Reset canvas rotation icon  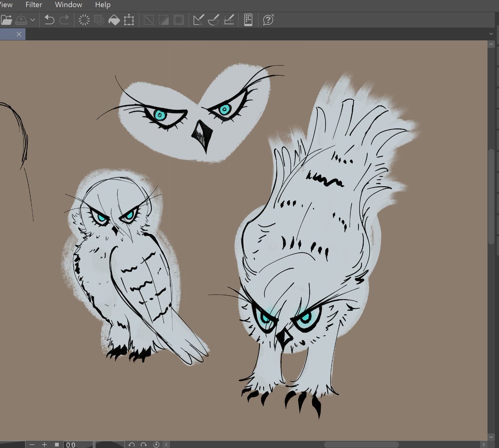tap(156, 445)
